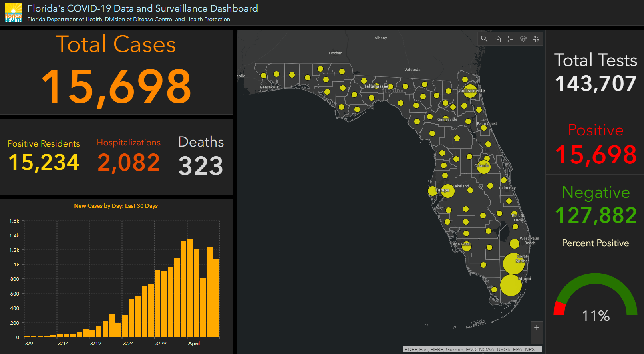Select the large Miami case circle
The height and width of the screenshot is (354, 644).
pos(511,285)
